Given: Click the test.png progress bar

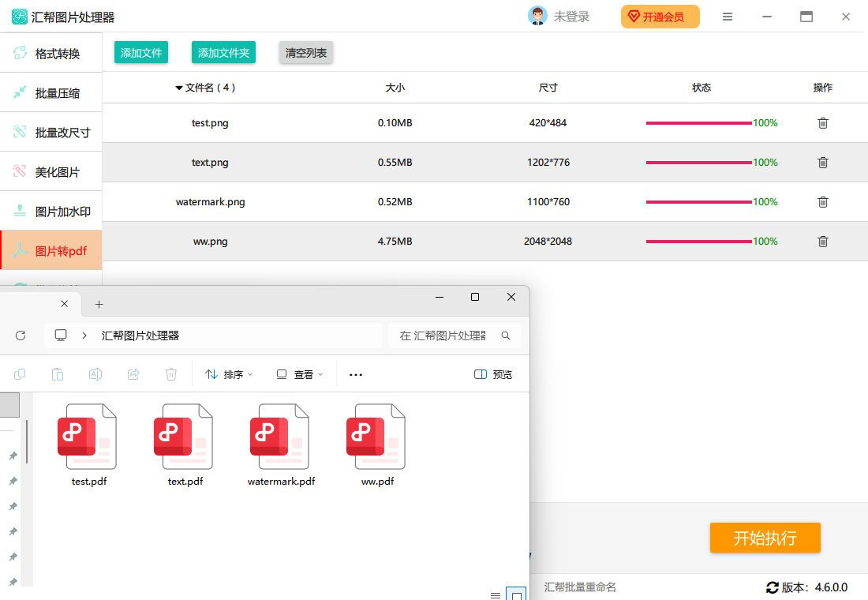Looking at the screenshot, I should pyautogui.click(x=698, y=123).
